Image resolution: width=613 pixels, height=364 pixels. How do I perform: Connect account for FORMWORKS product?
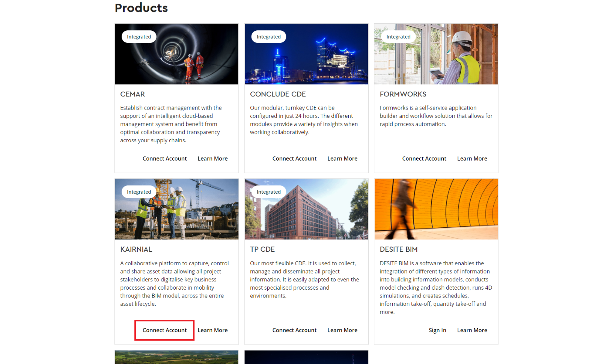click(424, 159)
